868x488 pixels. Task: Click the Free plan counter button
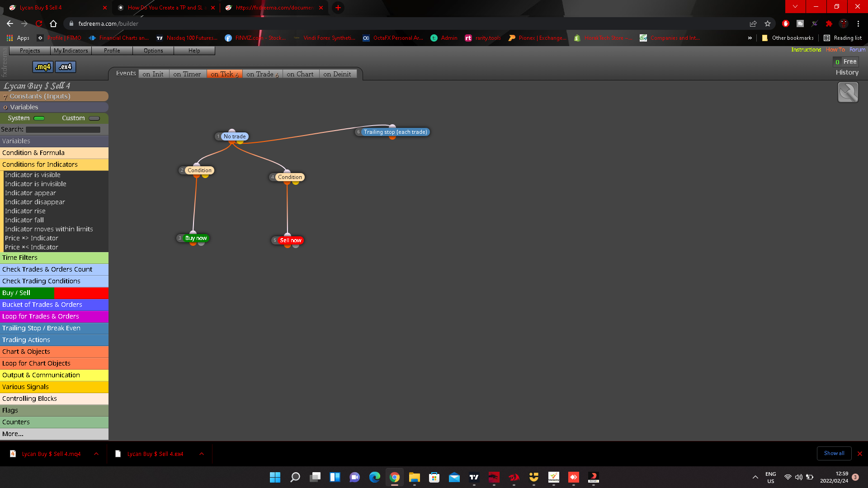click(845, 61)
